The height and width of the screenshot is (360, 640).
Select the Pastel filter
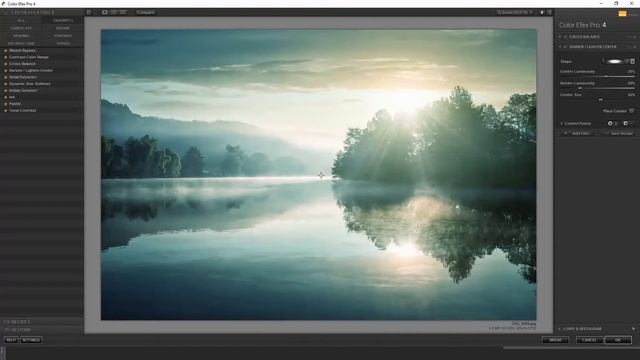[15, 104]
